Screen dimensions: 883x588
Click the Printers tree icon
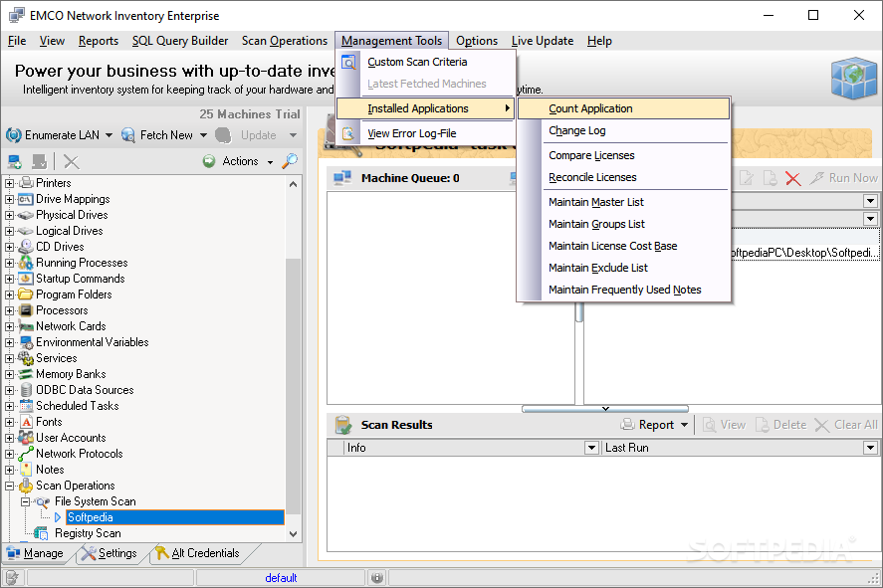[26, 182]
